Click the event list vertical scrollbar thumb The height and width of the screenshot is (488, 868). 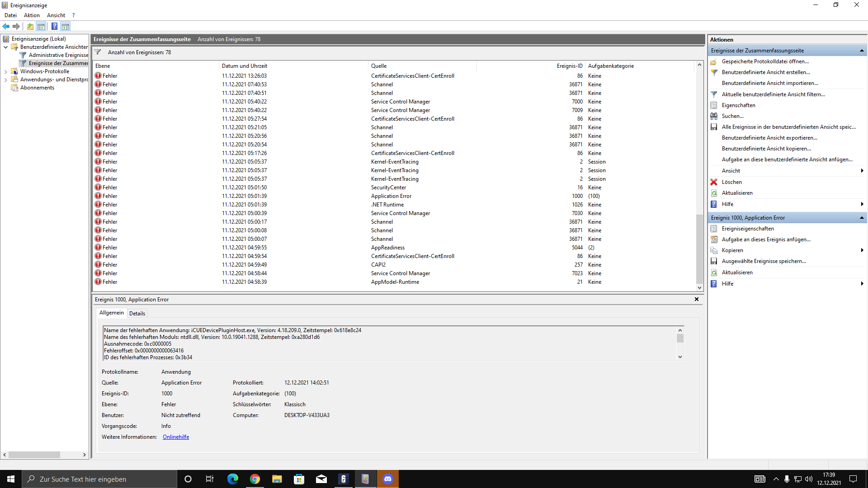tap(699, 249)
